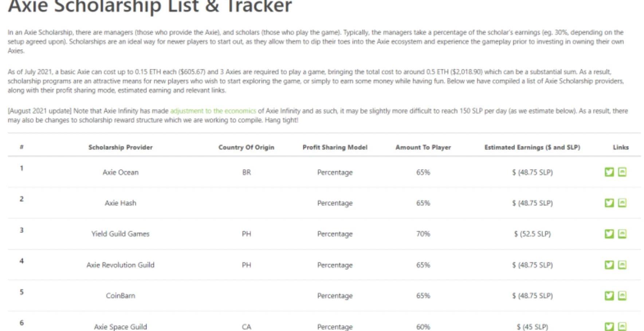Sort by the Profit Sharing Model header
644x331 pixels.
(x=335, y=147)
